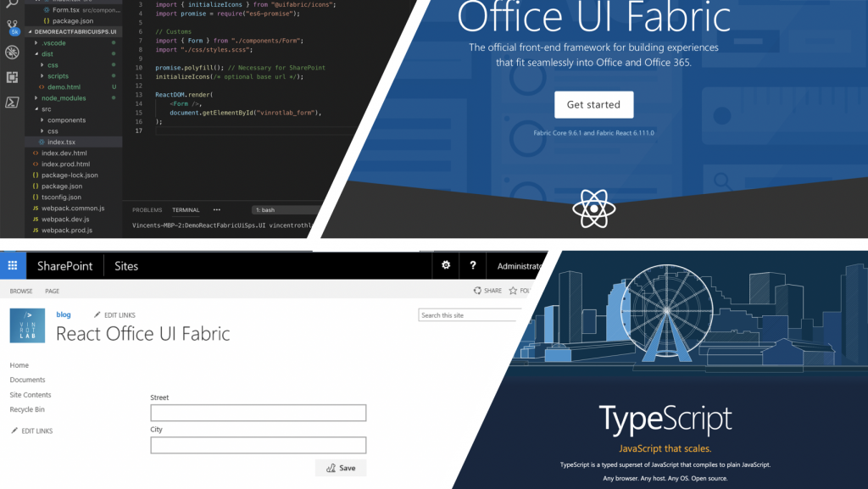Open the SharePoint app launcher grid
Viewport: 868px width, 489px height.
coord(13,266)
